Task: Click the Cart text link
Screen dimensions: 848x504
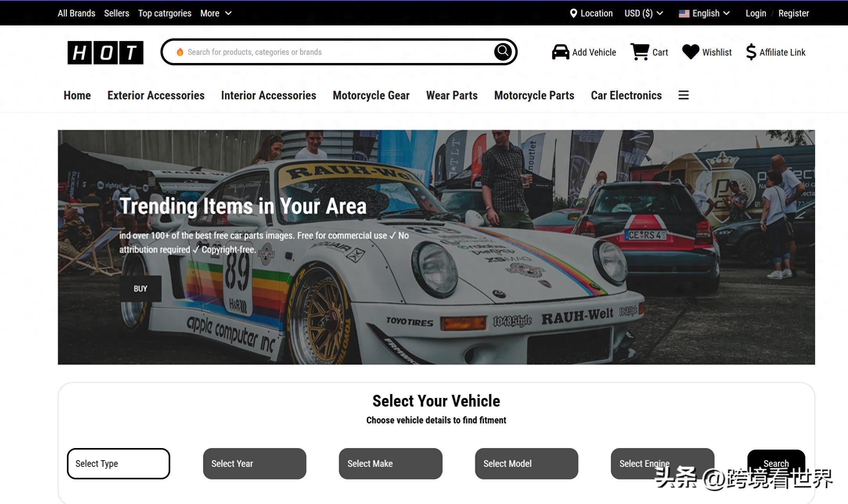Action: tap(660, 52)
